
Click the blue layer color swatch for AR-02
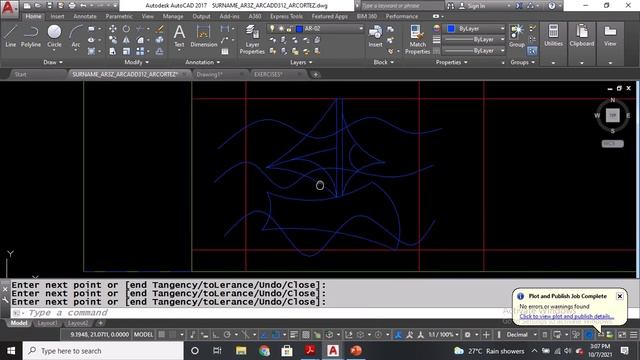(x=299, y=29)
